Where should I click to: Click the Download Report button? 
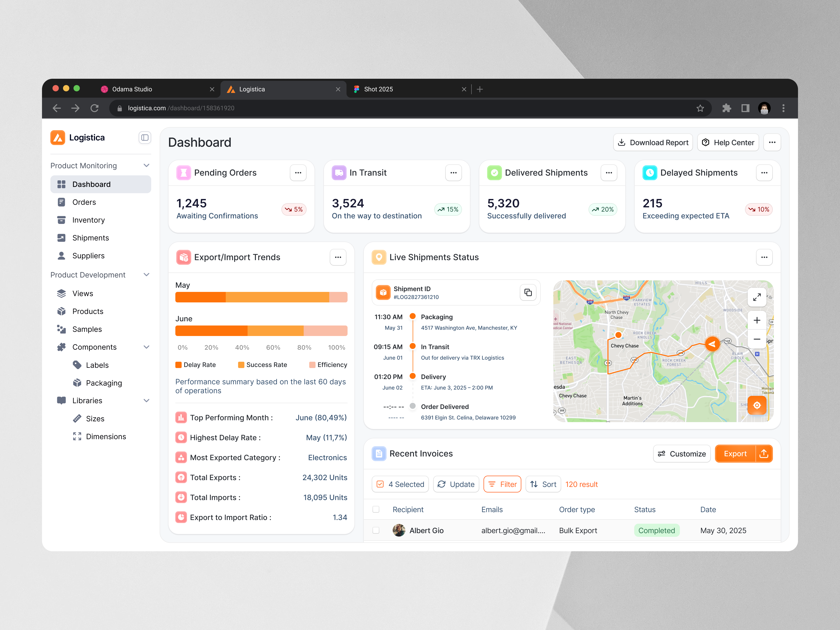point(653,142)
